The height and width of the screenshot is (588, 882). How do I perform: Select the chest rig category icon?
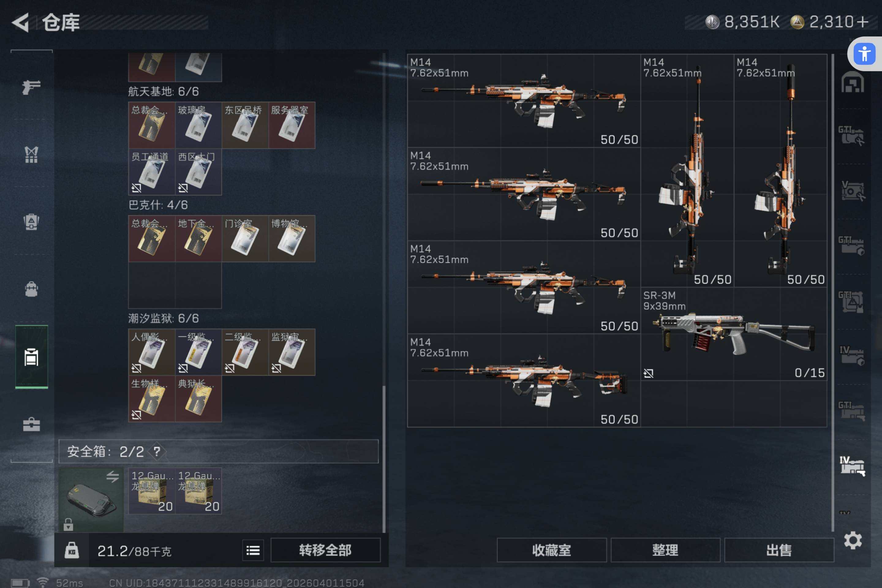pos(31,154)
